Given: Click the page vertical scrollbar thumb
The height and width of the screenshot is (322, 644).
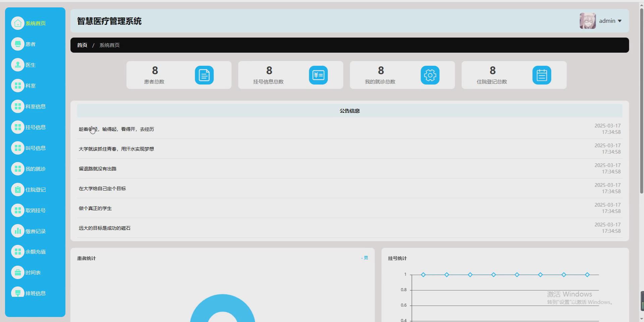Looking at the screenshot, I should tap(642, 101).
